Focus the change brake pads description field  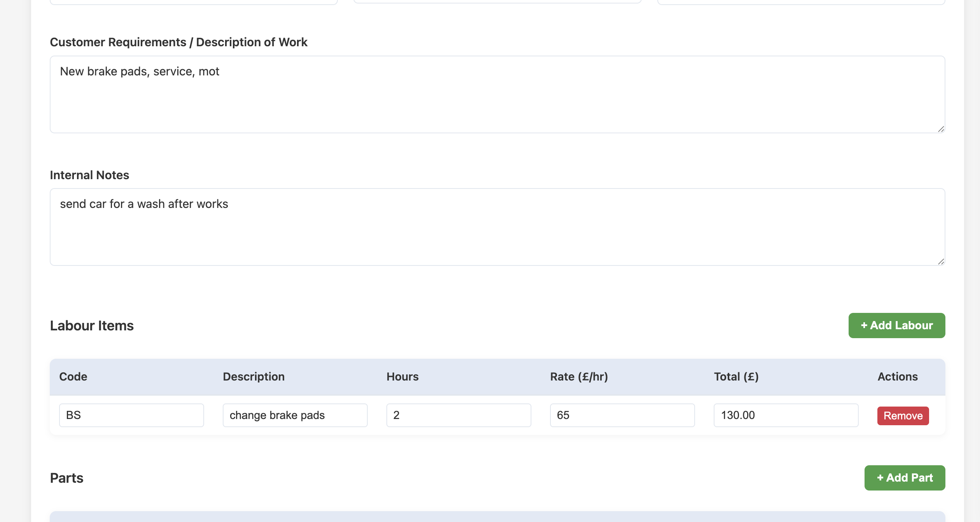coord(295,415)
